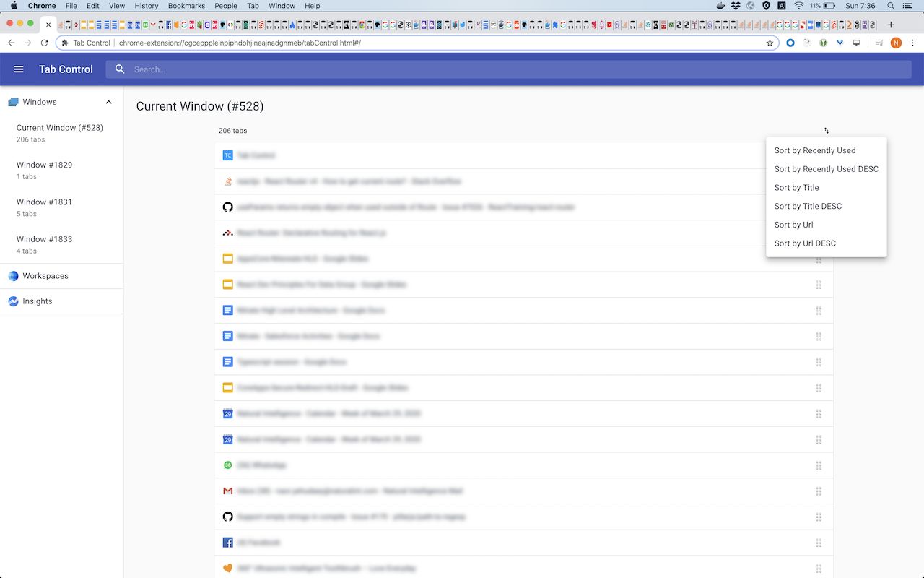Go back using Chrome's back arrow
The image size is (924, 578).
(12, 43)
